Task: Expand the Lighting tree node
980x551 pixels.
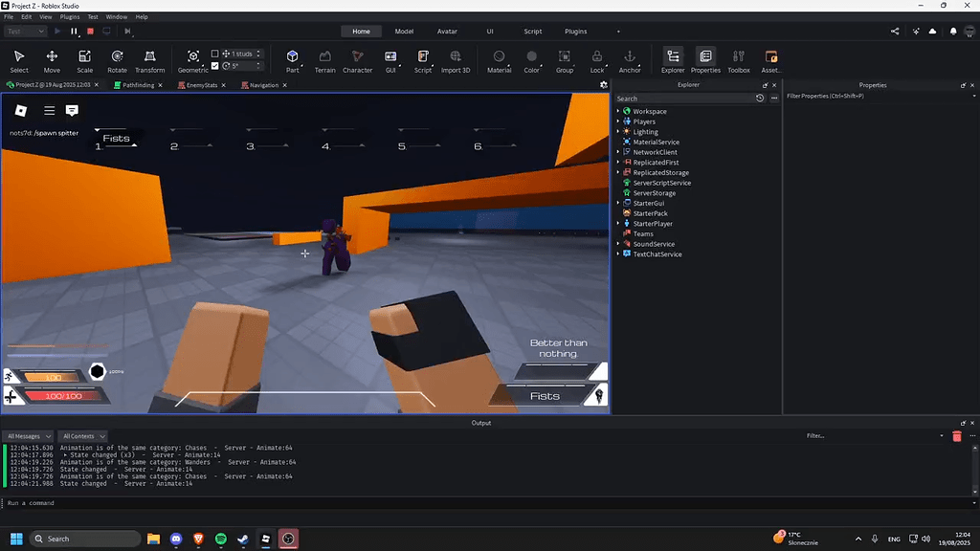Action: (x=618, y=132)
